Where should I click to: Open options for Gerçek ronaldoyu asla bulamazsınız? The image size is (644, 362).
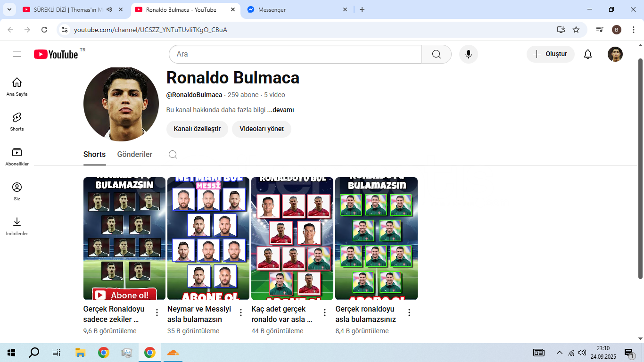[409, 313]
